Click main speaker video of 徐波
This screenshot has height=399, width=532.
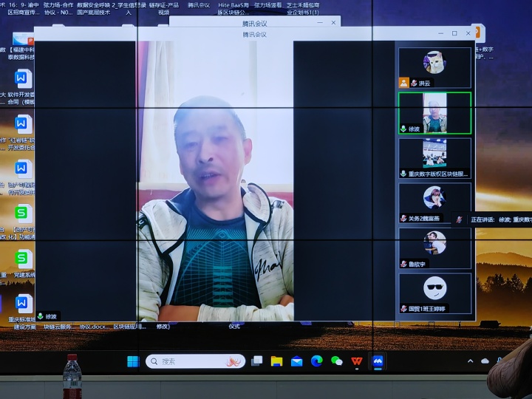pyautogui.click(x=215, y=181)
